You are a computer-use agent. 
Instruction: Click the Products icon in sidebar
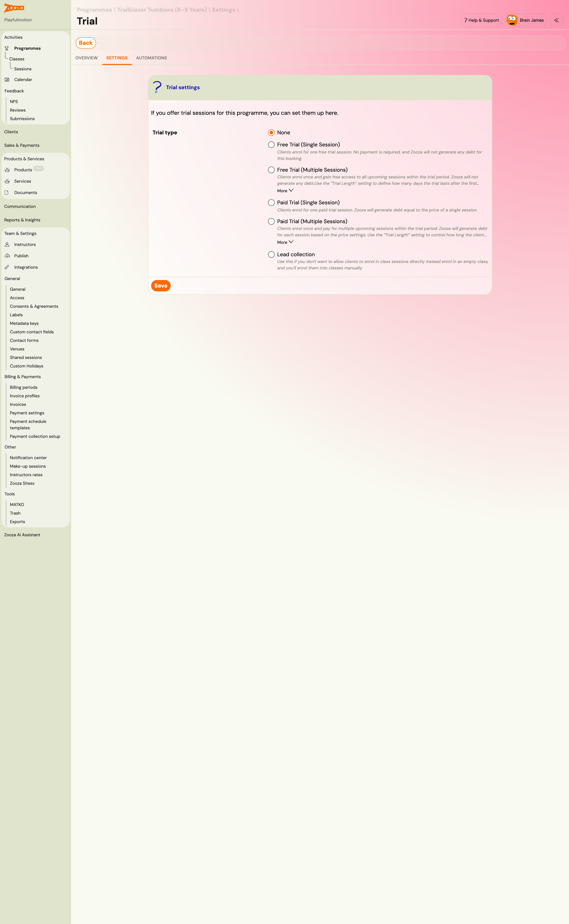(7, 170)
